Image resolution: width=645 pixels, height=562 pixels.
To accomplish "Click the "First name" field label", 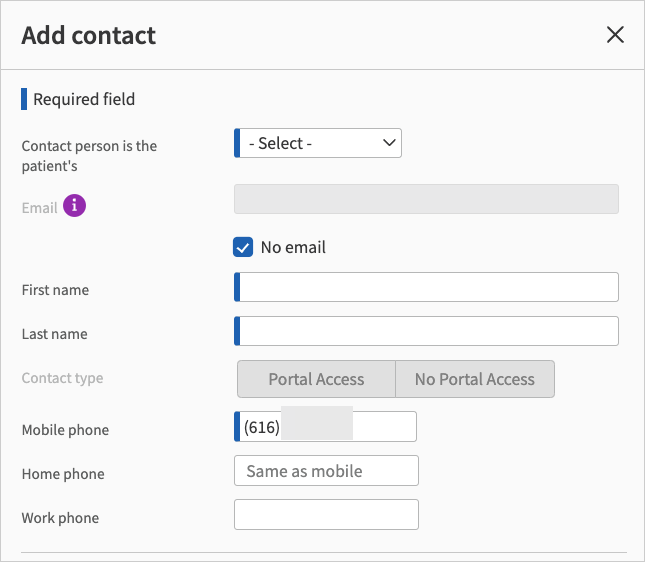I will click(55, 290).
